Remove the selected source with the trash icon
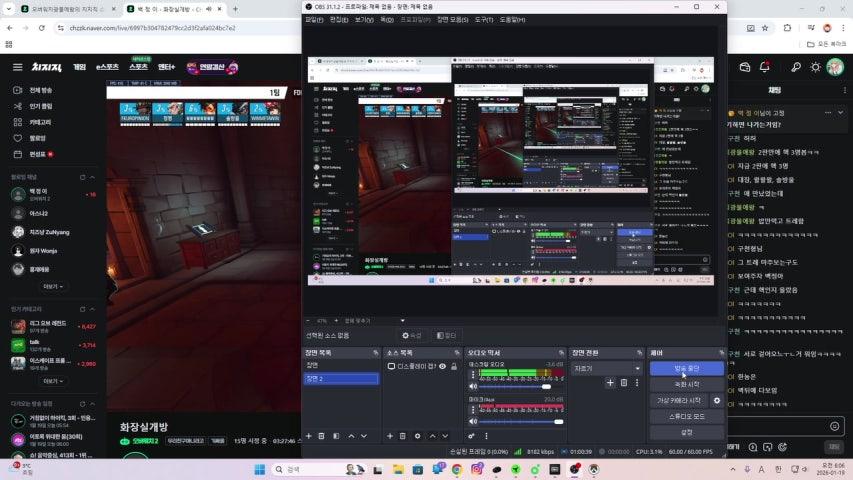The width and height of the screenshot is (853, 480). click(x=403, y=436)
